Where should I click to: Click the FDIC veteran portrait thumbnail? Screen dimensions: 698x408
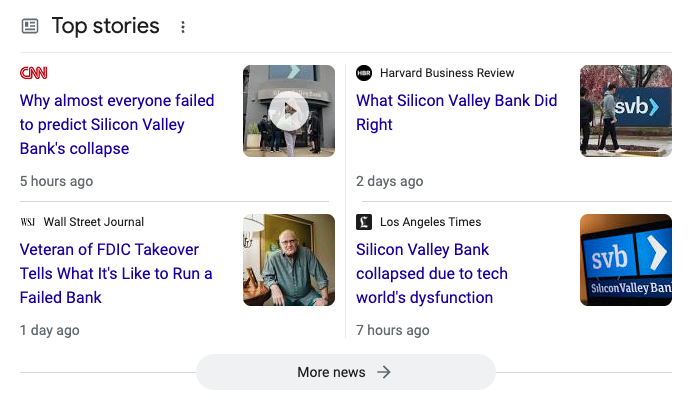point(288,260)
